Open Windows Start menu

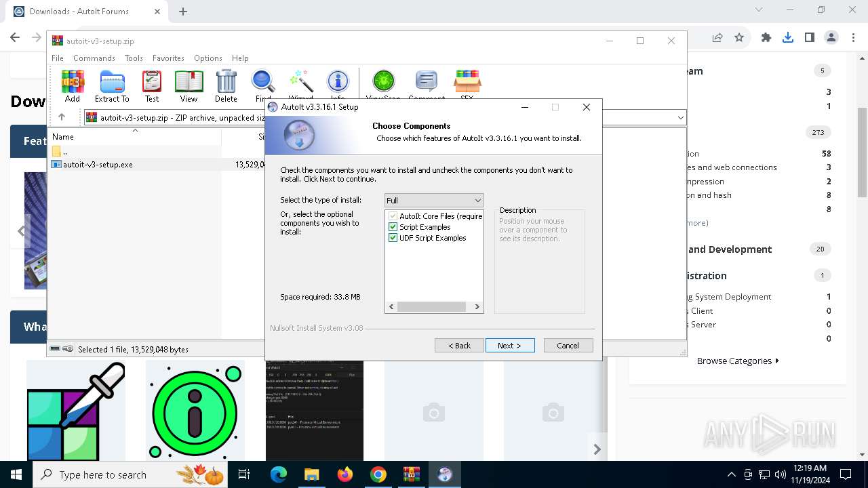[16, 474]
